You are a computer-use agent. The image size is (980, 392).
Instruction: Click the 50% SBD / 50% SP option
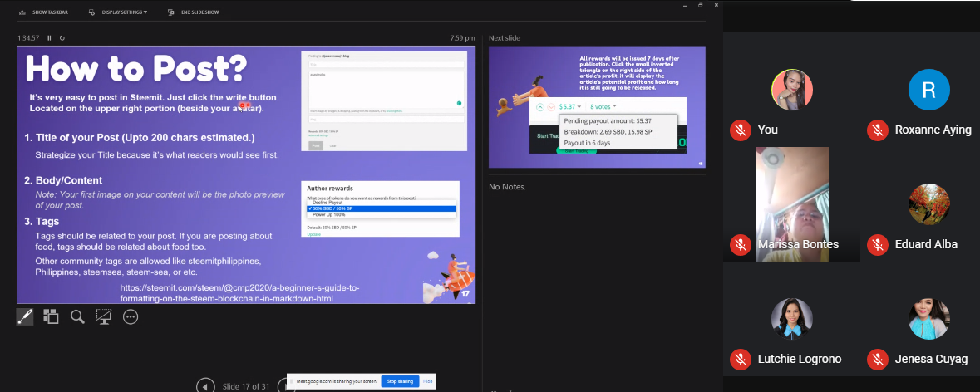[x=382, y=208]
